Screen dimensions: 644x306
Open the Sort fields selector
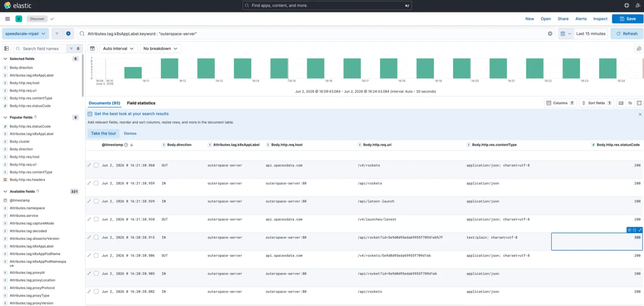point(596,103)
